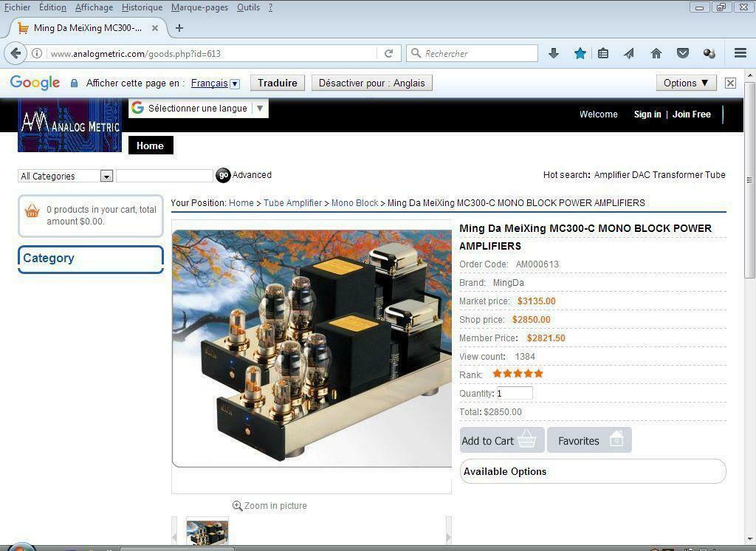Open the Advanced search link
The width and height of the screenshot is (756, 551).
coord(252,174)
